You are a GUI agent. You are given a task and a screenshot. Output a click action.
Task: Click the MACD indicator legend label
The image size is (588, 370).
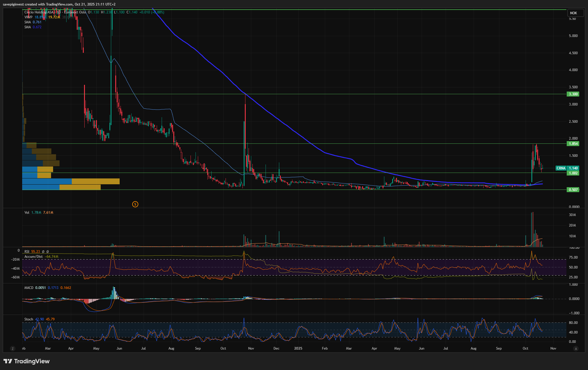coord(29,288)
